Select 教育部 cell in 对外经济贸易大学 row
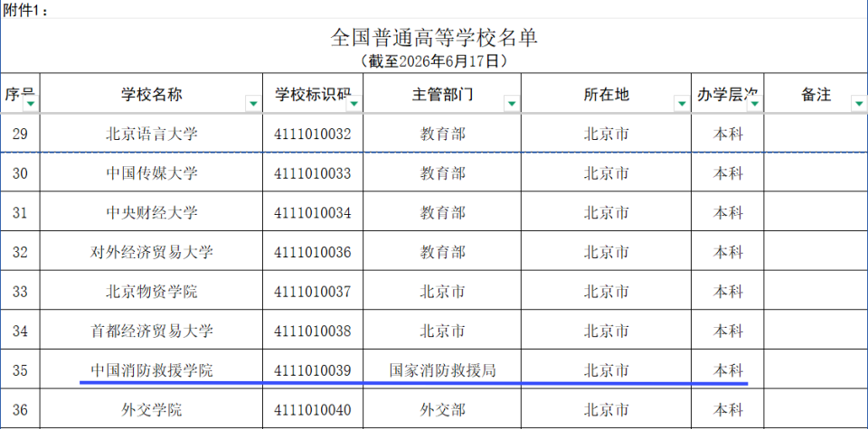 point(442,252)
